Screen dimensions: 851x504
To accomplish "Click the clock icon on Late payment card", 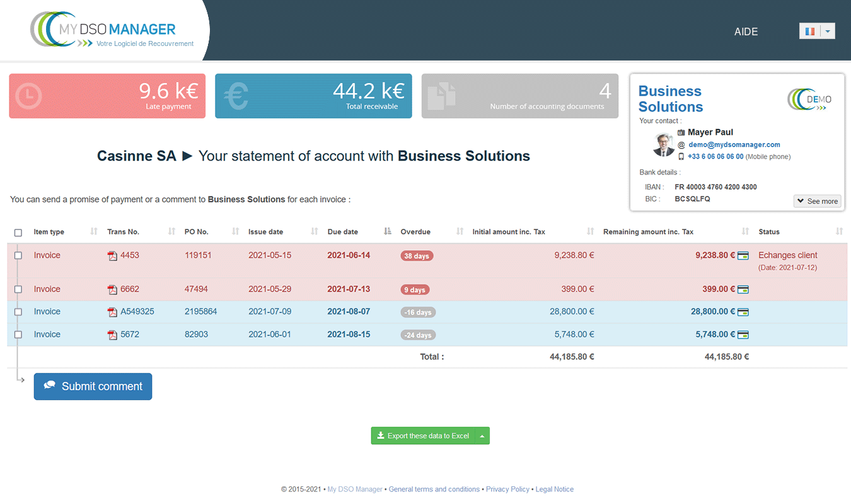I will [29, 96].
